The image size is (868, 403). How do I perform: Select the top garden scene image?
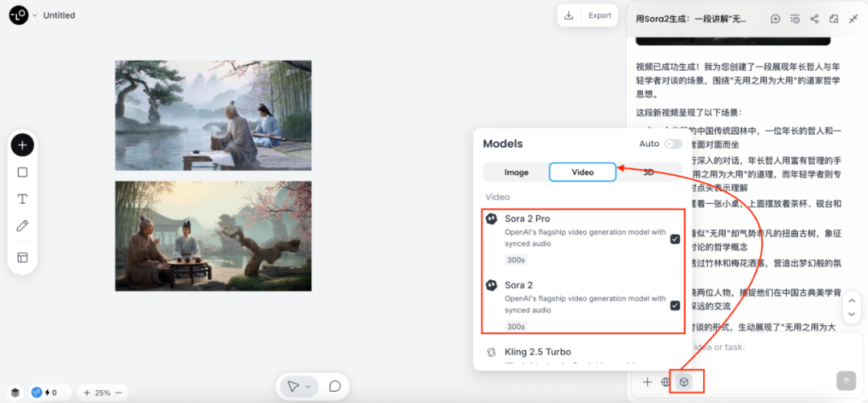coord(213,116)
